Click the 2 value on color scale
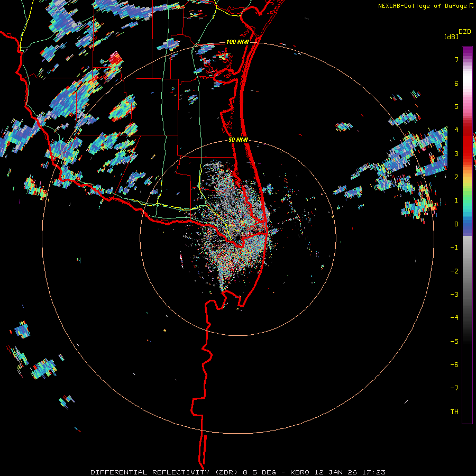476x476 pixels. pyautogui.click(x=456, y=177)
